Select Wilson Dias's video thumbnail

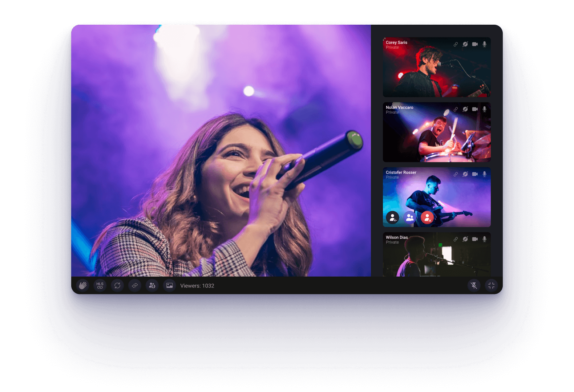(437, 254)
